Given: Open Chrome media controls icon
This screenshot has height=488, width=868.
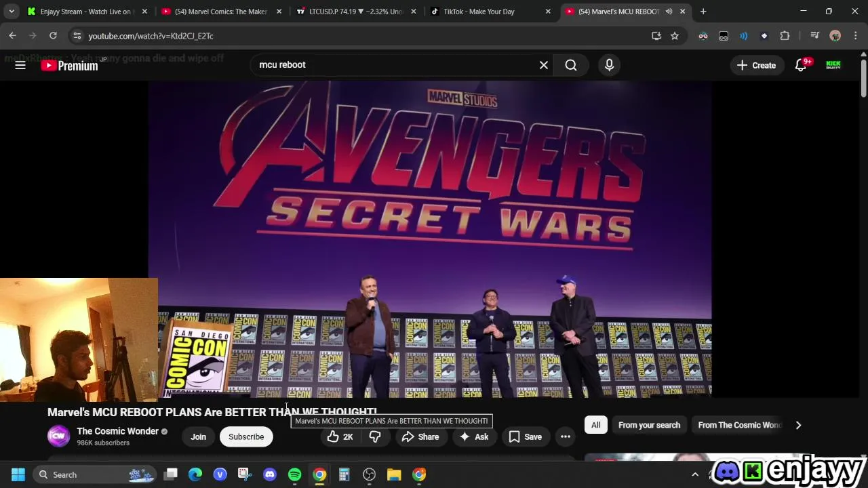Looking at the screenshot, I should tap(815, 36).
